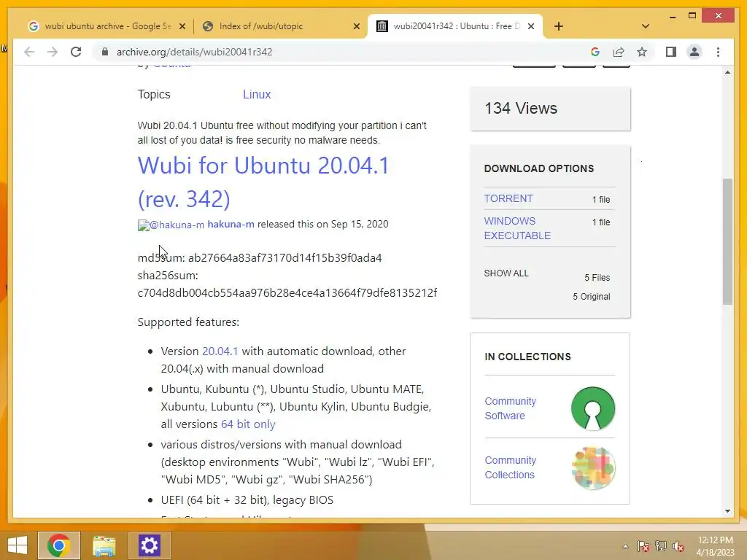Download via the TORRENT option
Viewport: 747px width, 560px height.
pos(508,198)
